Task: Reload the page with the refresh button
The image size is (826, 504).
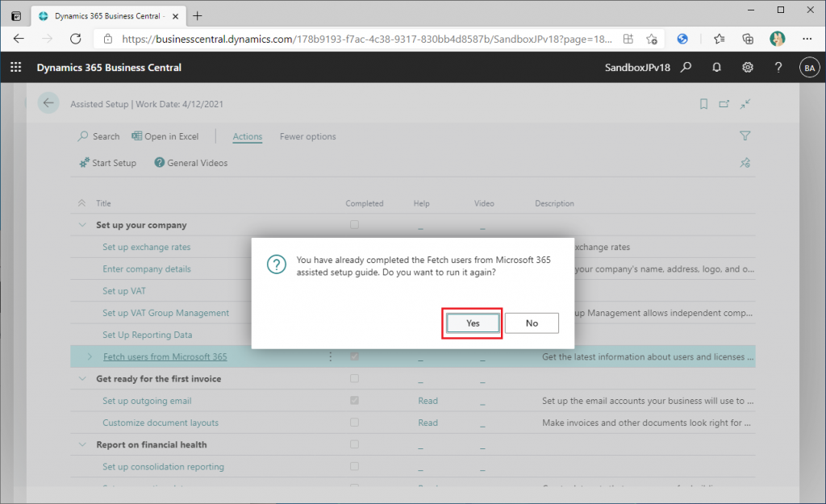Action: [x=76, y=39]
